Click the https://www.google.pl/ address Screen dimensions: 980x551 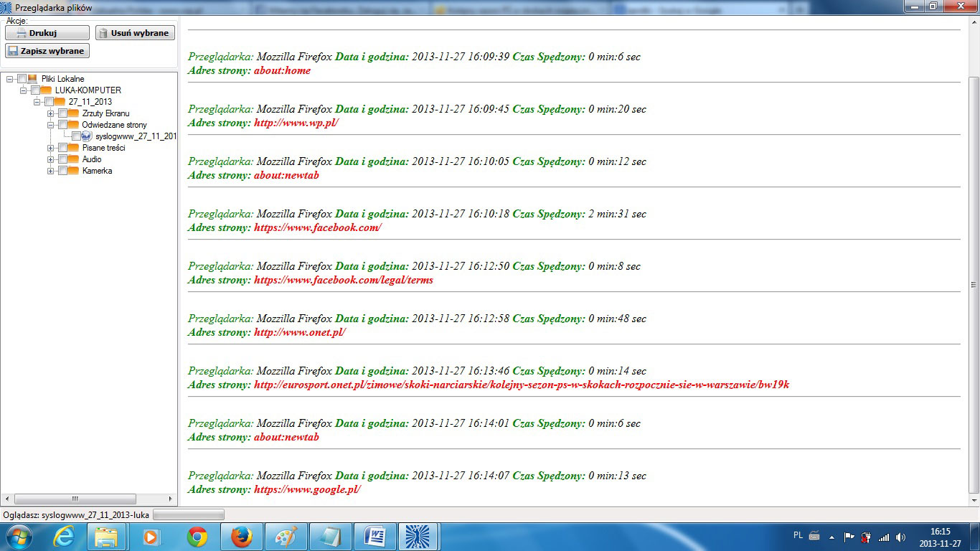(307, 489)
